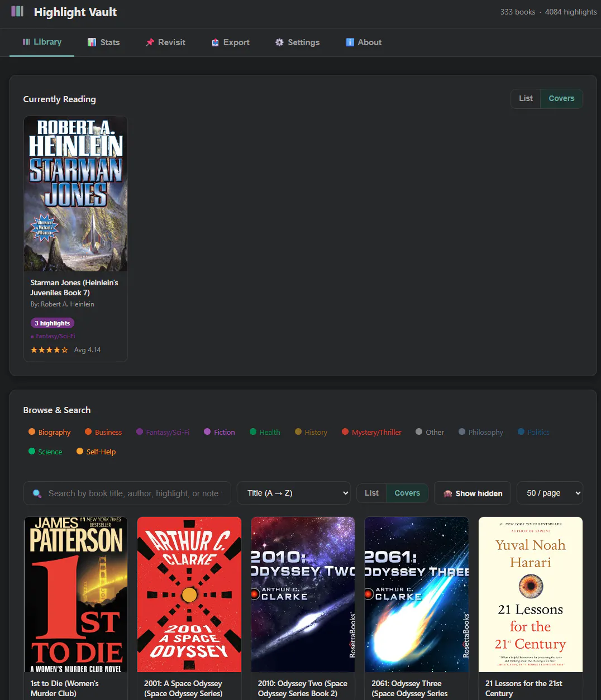Image resolution: width=601 pixels, height=700 pixels.
Task: Open 2061: Odyssey Three cover
Action: point(417,594)
